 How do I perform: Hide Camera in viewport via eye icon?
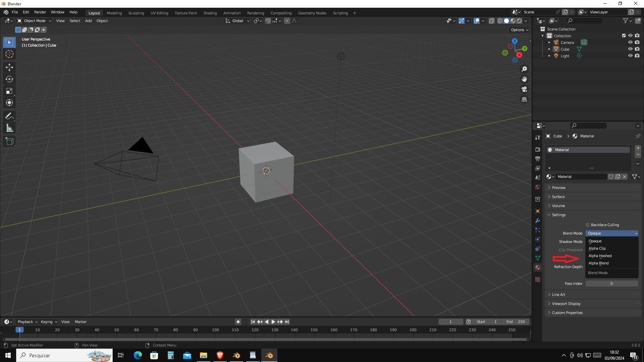[x=630, y=42]
